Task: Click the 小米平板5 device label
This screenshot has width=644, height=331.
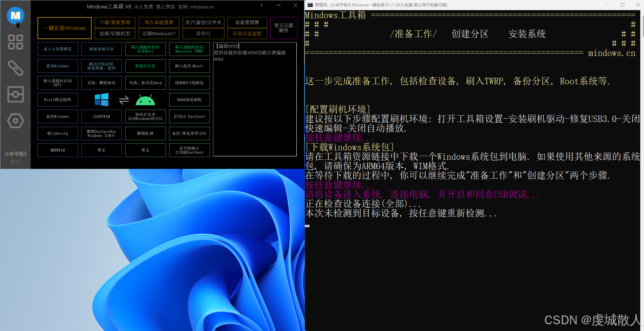Action: pos(16,154)
